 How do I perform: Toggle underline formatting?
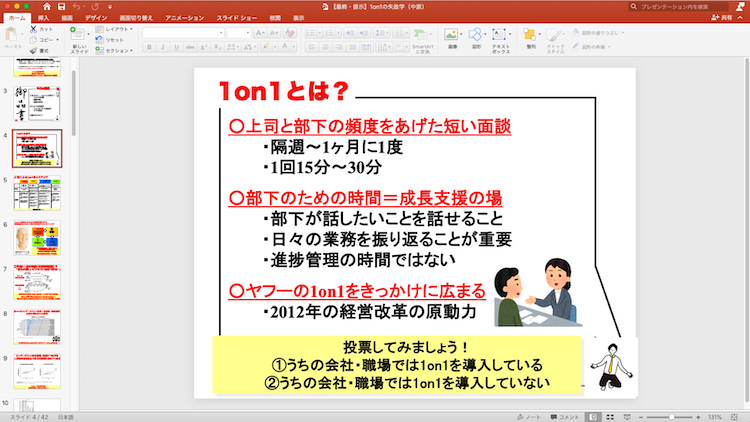click(176, 47)
